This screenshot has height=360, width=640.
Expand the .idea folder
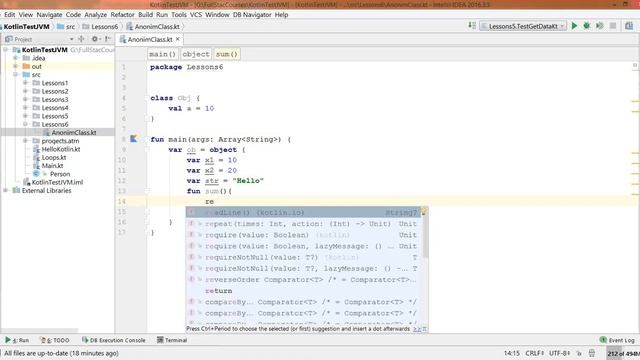click(x=16, y=58)
